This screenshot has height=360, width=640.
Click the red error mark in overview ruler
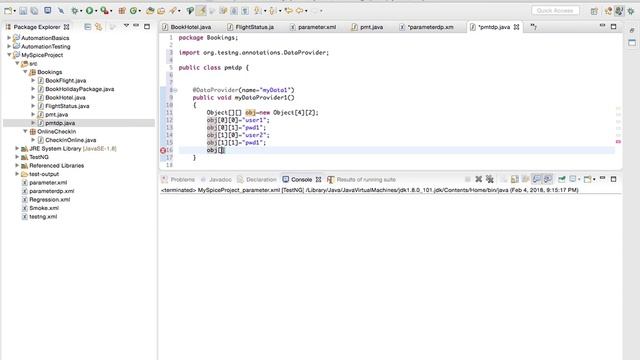click(618, 142)
